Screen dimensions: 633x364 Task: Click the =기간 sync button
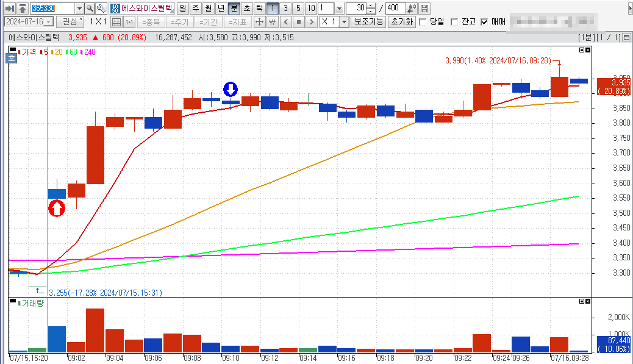coord(209,22)
